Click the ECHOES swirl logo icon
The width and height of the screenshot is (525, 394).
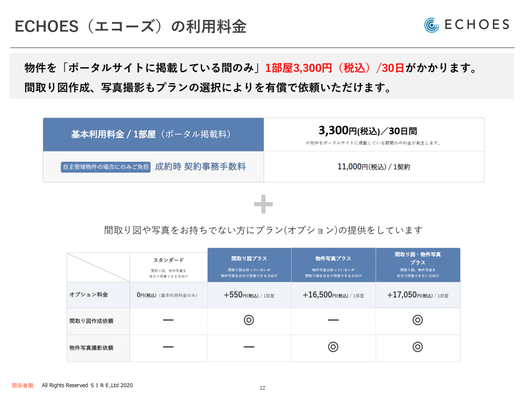coord(432,25)
